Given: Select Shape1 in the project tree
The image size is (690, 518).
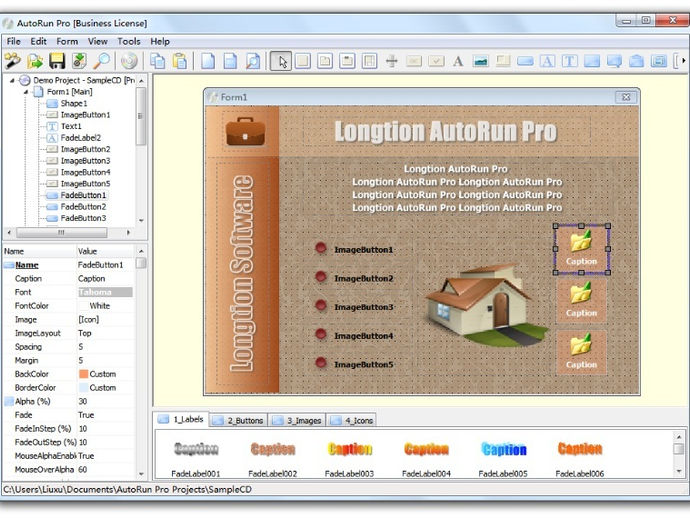Looking at the screenshot, I should point(73,103).
